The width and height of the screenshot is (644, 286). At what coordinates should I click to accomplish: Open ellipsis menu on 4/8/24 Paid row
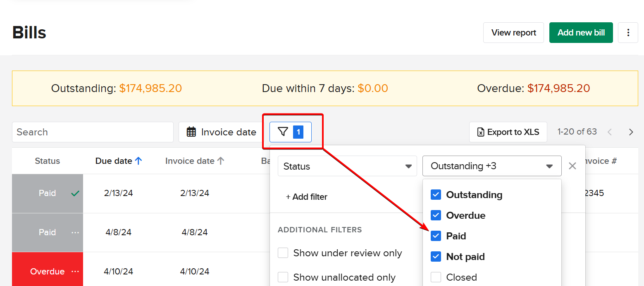[75, 232]
